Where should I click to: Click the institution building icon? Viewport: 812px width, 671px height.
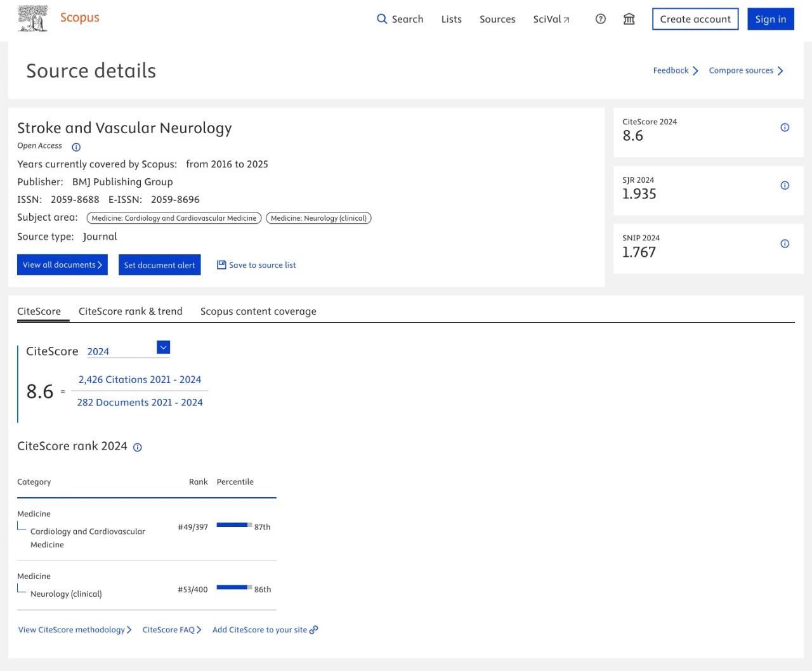pos(629,19)
